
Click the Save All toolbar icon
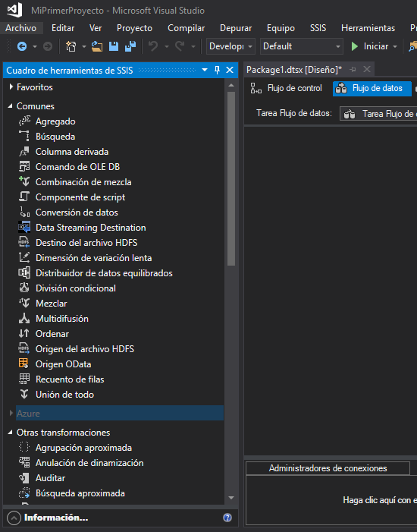130,46
